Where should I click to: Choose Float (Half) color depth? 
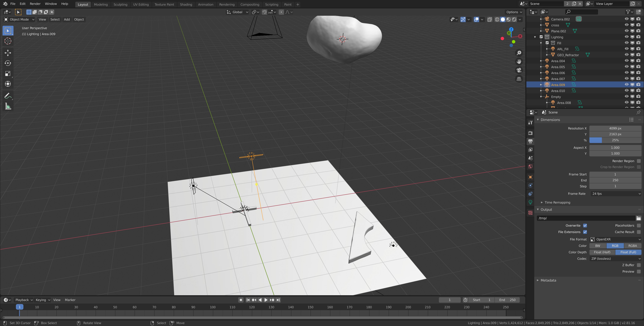[x=602, y=252]
